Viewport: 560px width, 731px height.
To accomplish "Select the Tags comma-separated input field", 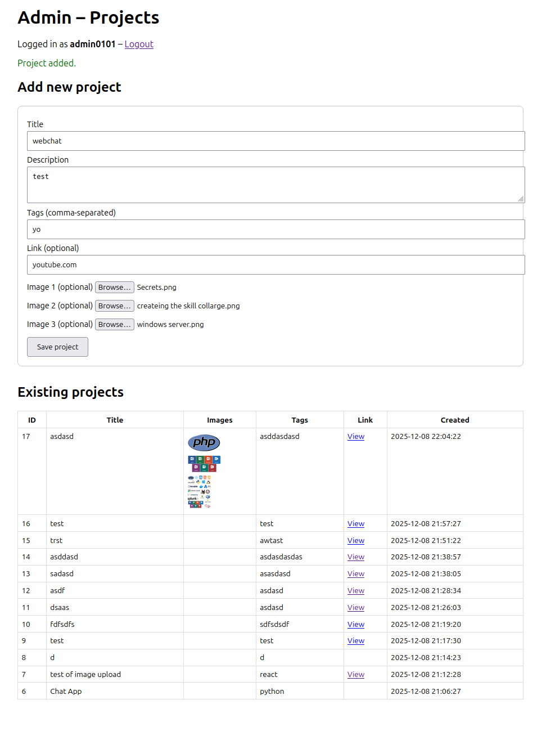I will 276,229.
